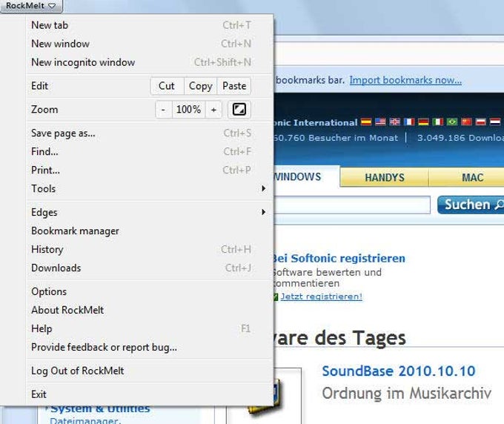Click Bei Softonic registrieren heading
Screen dimensions: 504x424
(339, 258)
